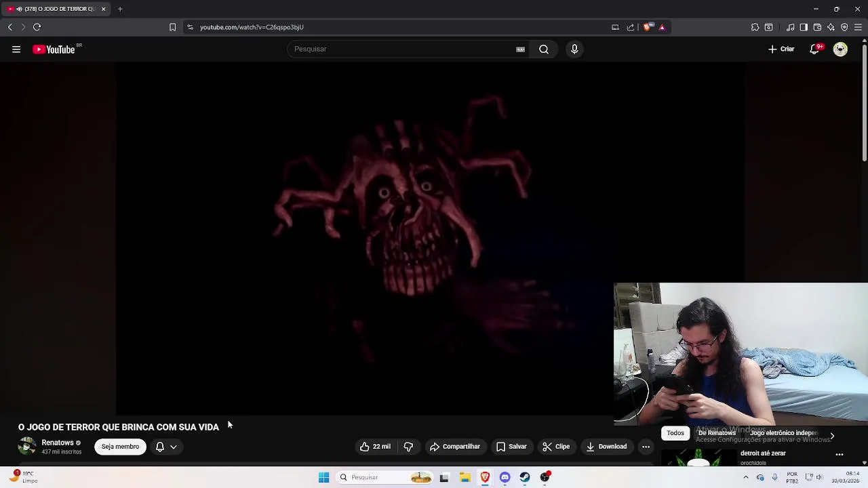Open Discord from the taskbar
Image resolution: width=868 pixels, height=488 pixels.
pos(505,477)
